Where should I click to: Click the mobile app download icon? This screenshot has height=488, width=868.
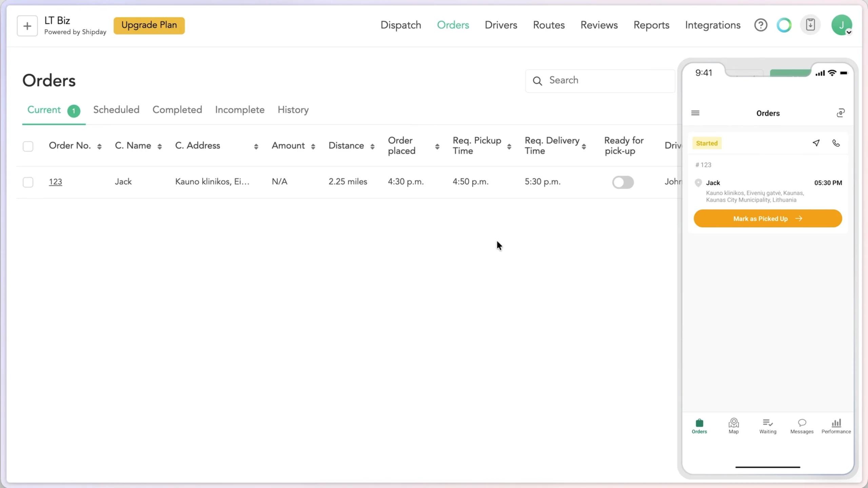click(810, 24)
